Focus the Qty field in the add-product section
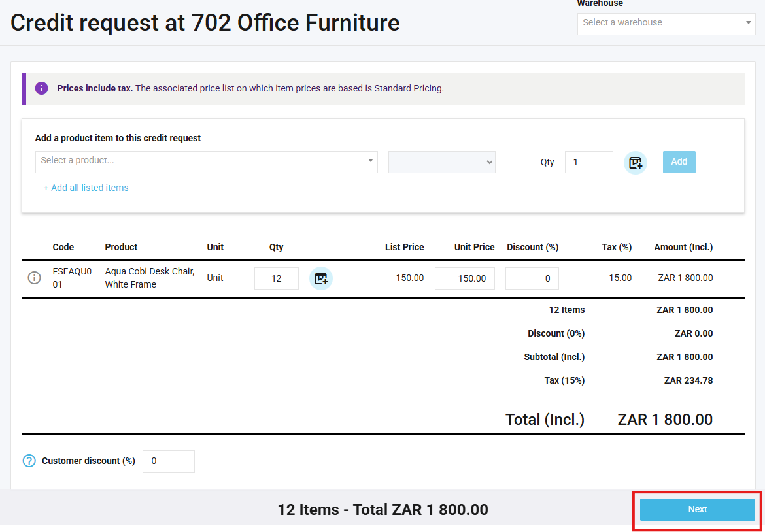The height and width of the screenshot is (532, 765). tap(588, 162)
